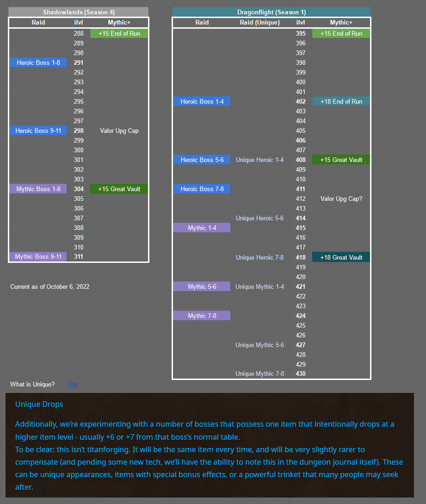Click the Heroic Boss 7-8 cell
This screenshot has width=426, height=504.
(202, 189)
